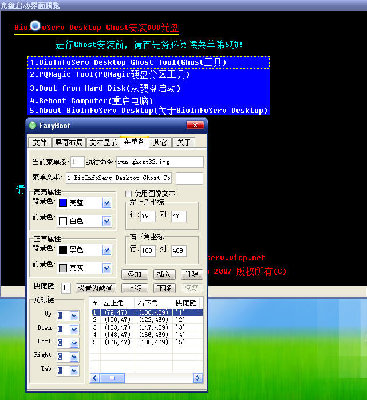Click the 添加 add button
The height and width of the screenshot is (400, 367).
coord(134,274)
